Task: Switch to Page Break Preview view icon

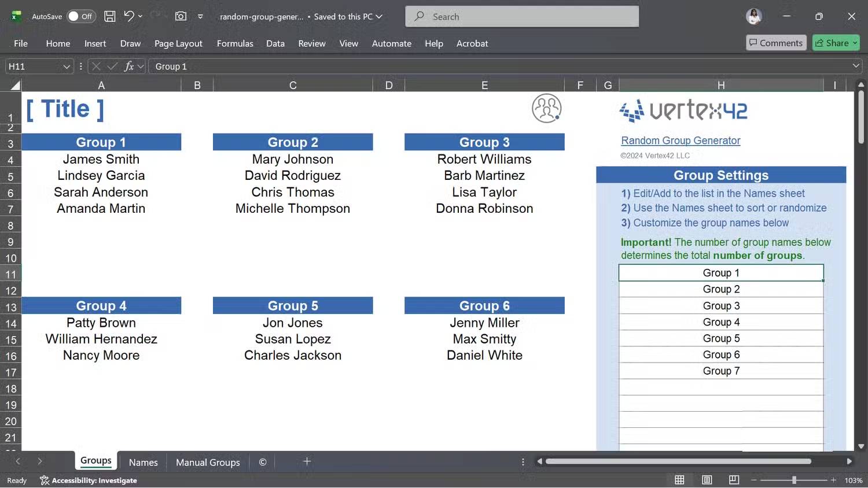Action: coord(733,480)
